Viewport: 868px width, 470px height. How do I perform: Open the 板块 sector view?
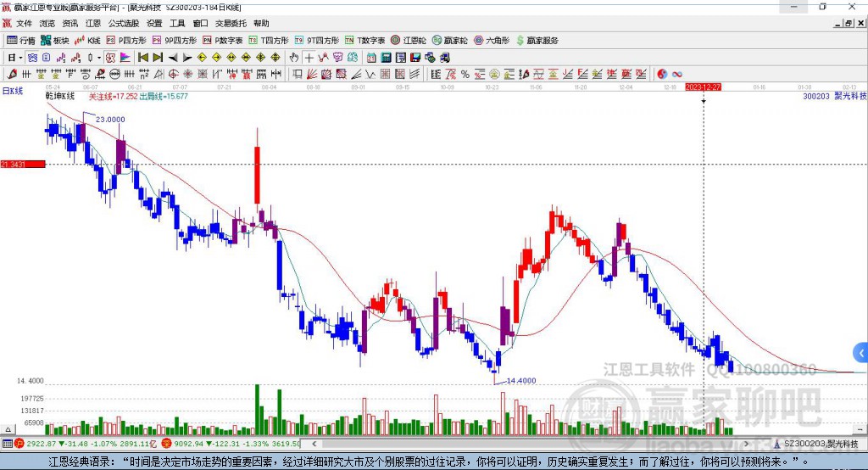(54, 41)
